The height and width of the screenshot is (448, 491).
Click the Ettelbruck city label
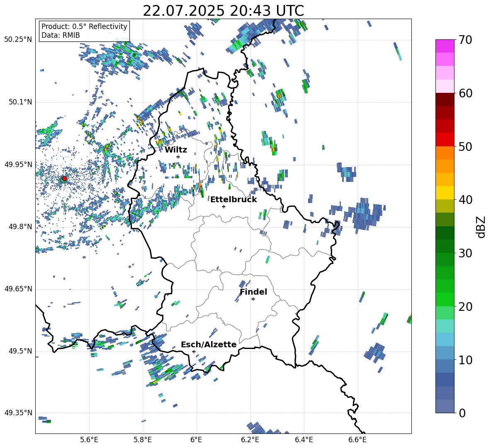pyautogui.click(x=233, y=200)
